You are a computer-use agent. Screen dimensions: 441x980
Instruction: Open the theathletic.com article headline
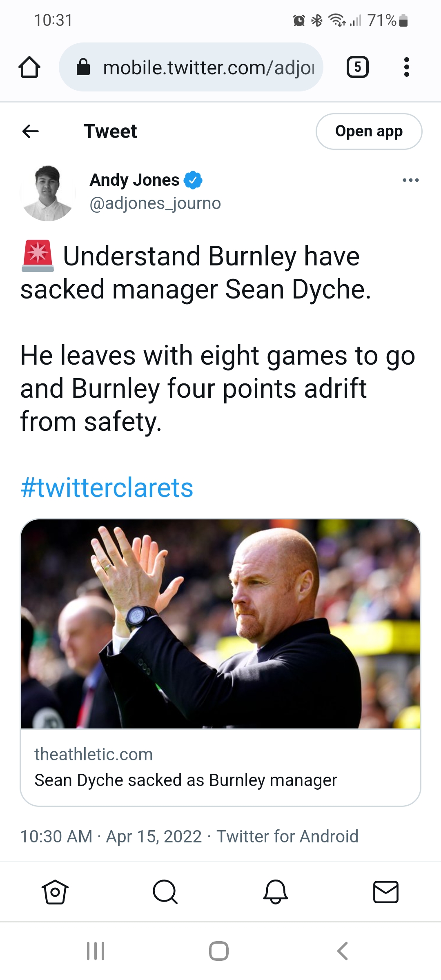(x=186, y=780)
